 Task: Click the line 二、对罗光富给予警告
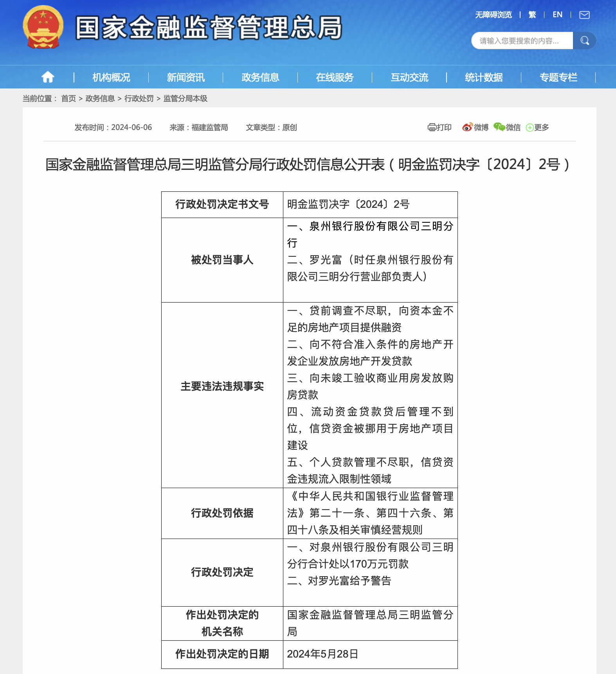click(x=339, y=581)
